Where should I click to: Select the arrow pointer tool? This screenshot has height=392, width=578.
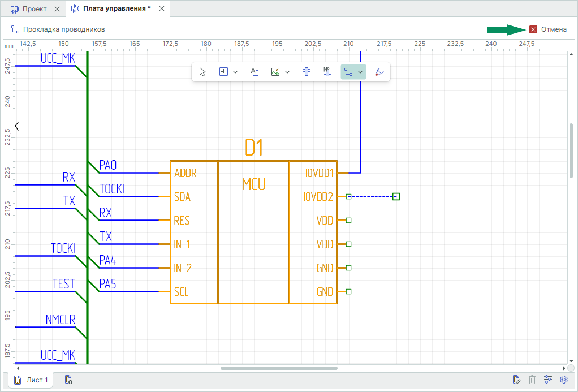[x=203, y=72]
